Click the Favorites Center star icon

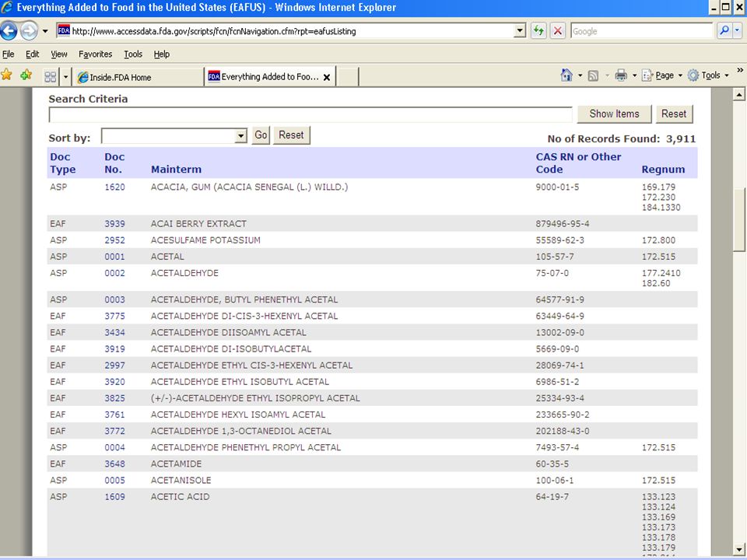click(x=7, y=75)
